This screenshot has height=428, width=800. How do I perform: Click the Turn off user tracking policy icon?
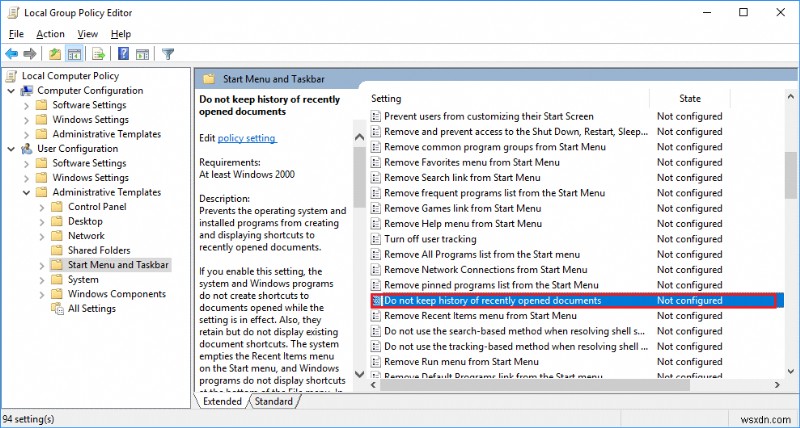pos(376,239)
